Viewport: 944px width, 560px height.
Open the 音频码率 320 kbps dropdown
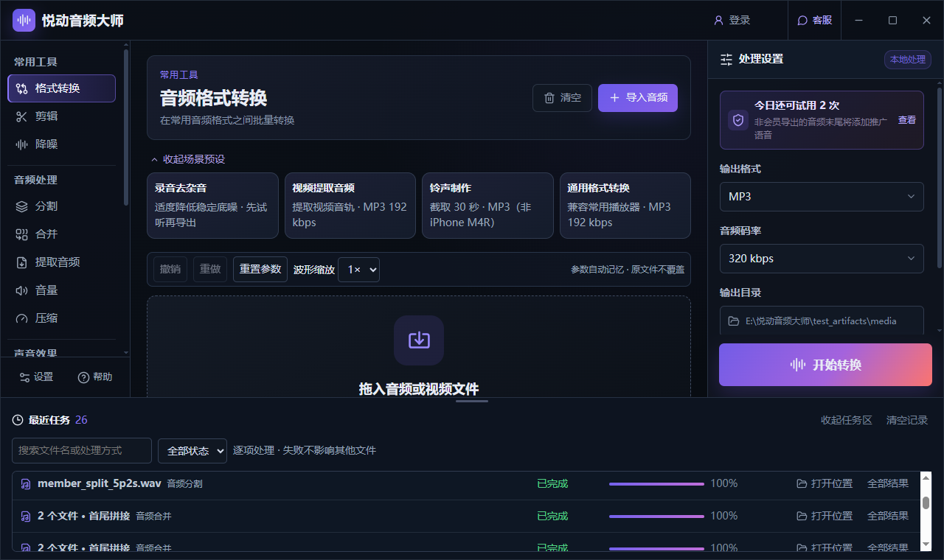pyautogui.click(x=822, y=259)
